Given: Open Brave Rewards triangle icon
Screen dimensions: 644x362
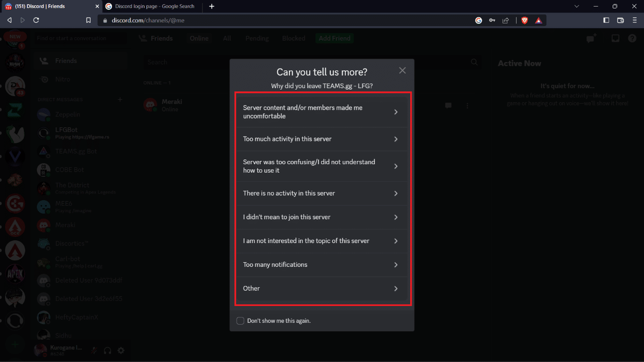Looking at the screenshot, I should tap(539, 20).
